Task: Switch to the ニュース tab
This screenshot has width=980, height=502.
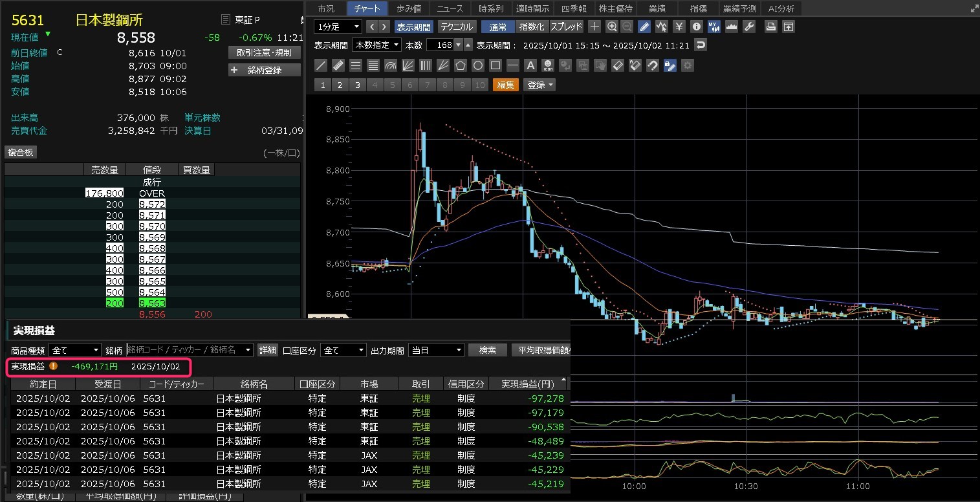Action: click(x=450, y=8)
